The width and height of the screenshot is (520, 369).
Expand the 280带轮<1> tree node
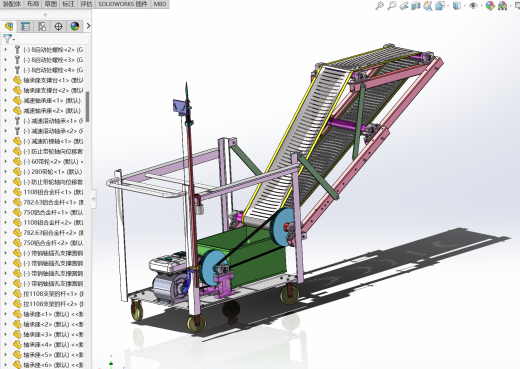tap(5, 172)
